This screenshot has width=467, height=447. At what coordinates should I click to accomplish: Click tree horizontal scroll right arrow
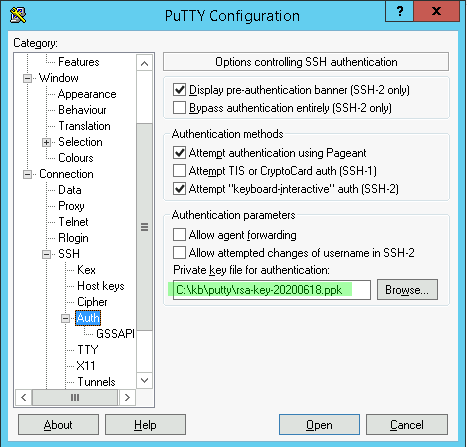pos(127,397)
